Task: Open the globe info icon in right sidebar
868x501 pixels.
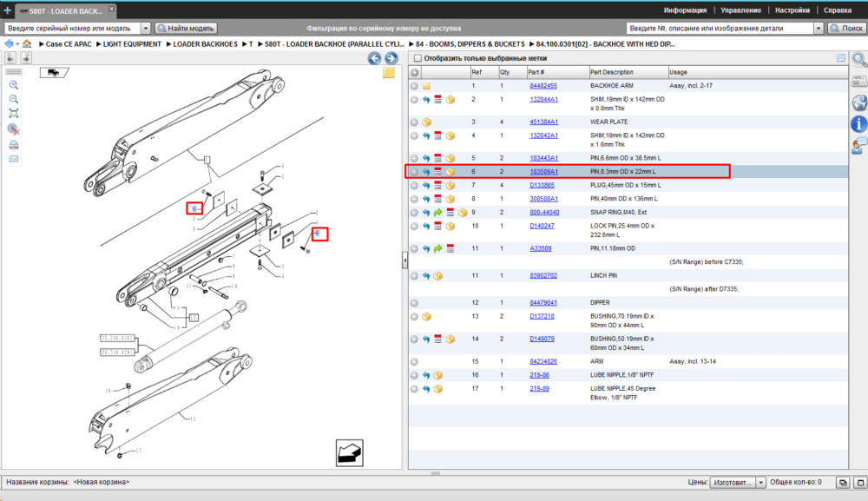Action: click(859, 102)
